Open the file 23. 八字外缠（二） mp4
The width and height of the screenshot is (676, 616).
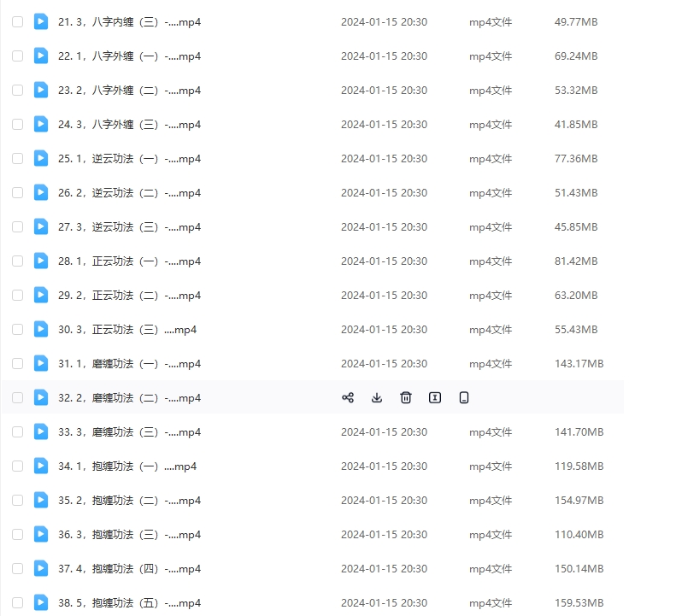pos(129,90)
